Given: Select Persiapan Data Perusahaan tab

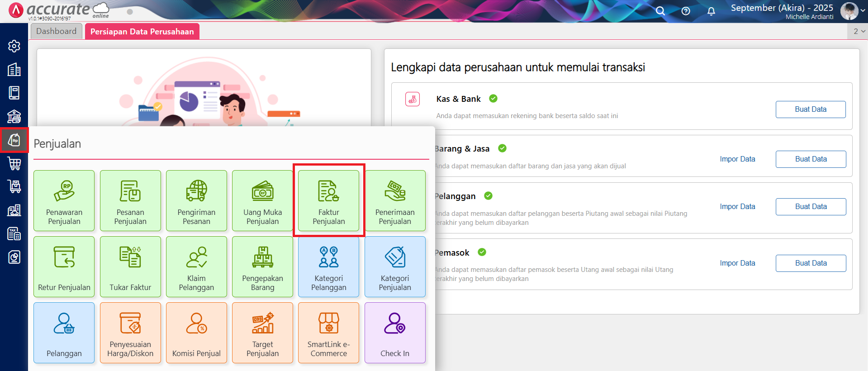Looking at the screenshot, I should 142,31.
